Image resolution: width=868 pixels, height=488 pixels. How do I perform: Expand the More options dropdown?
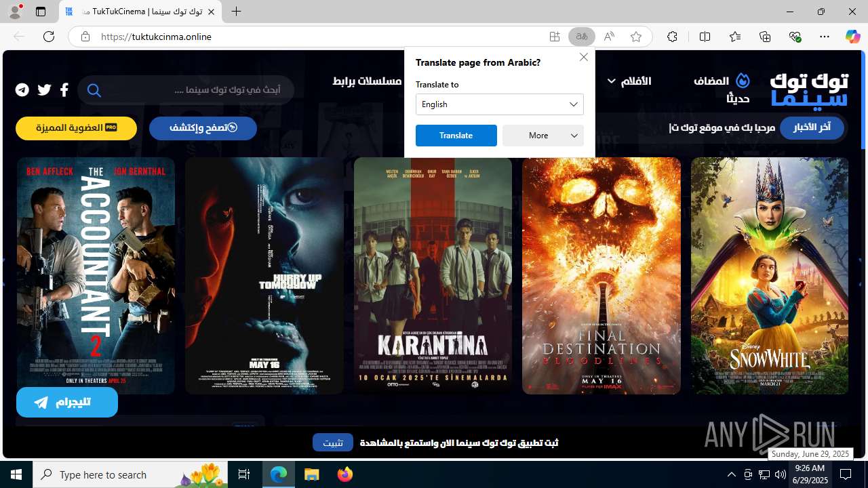(543, 136)
